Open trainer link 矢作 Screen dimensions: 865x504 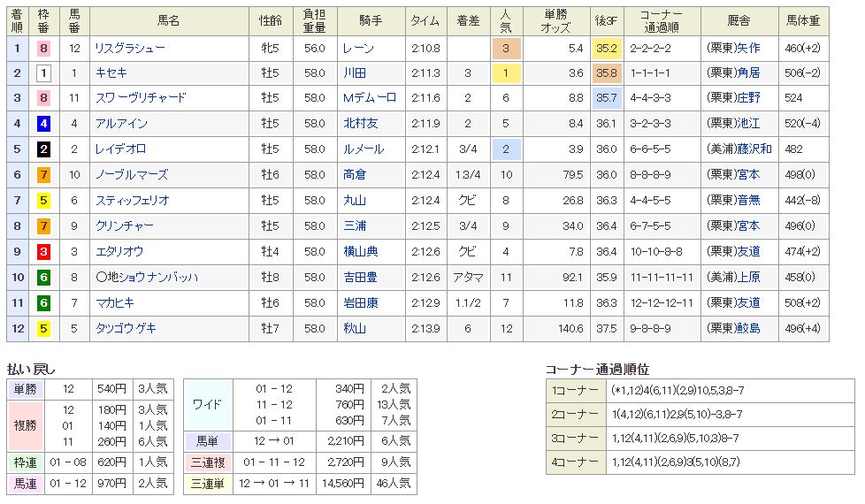[748, 49]
